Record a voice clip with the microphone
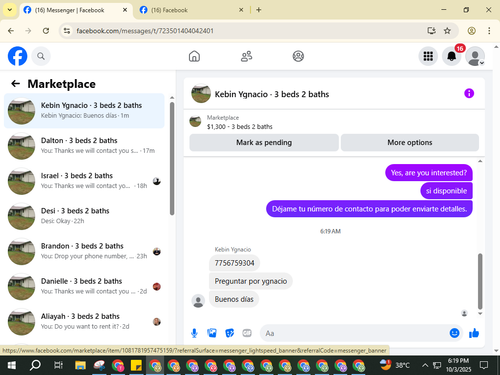The width and height of the screenshot is (500, 375). [194, 333]
